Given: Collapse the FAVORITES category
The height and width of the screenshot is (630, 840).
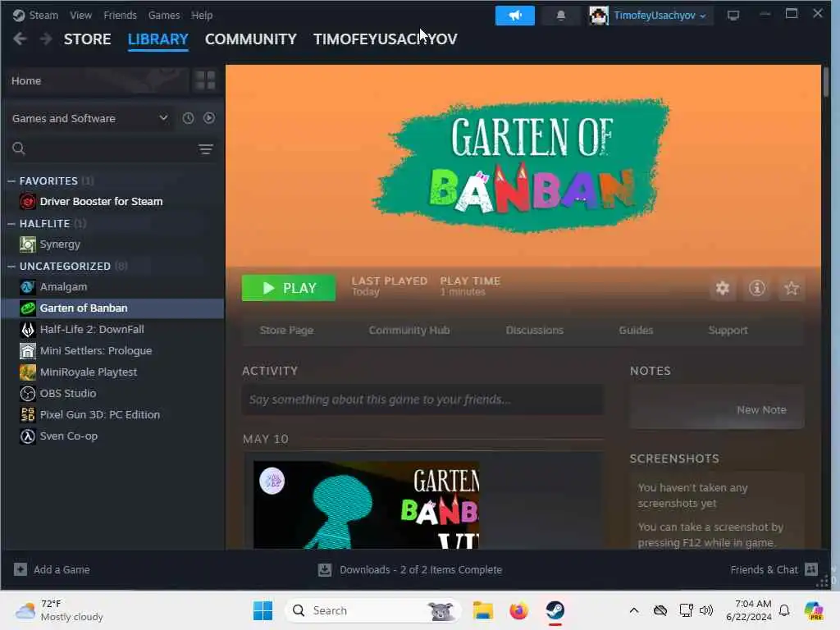Looking at the screenshot, I should tap(11, 181).
